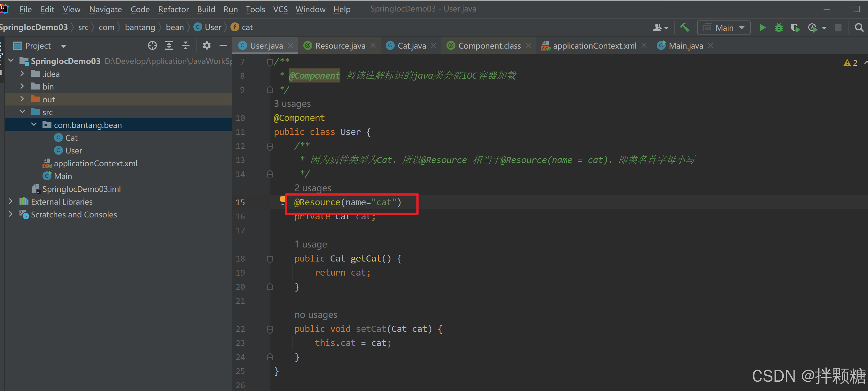This screenshot has height=391, width=868.
Task: Fold the getCat method at line 18
Action: coord(270,259)
